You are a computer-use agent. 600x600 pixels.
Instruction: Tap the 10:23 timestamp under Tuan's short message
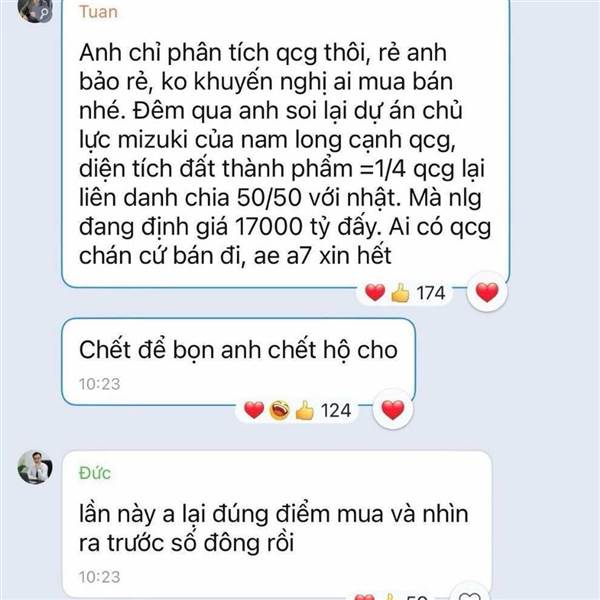point(99,384)
